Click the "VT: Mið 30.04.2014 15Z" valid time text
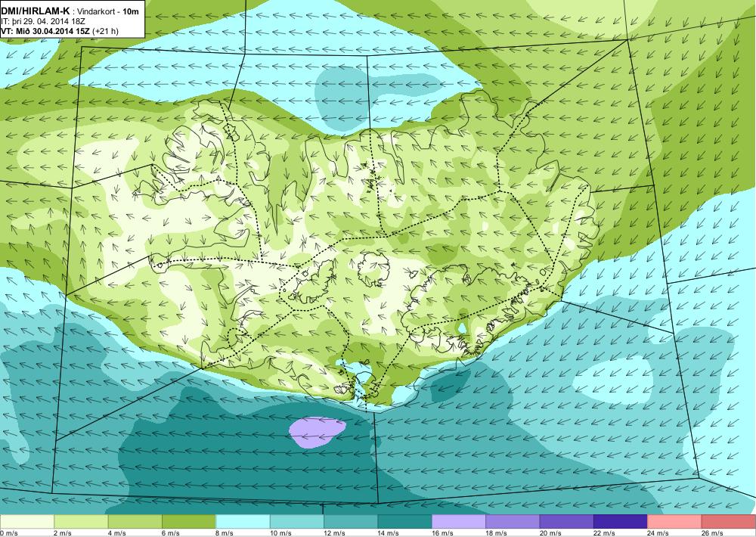Viewport: 756px width, 537px height. (46, 31)
